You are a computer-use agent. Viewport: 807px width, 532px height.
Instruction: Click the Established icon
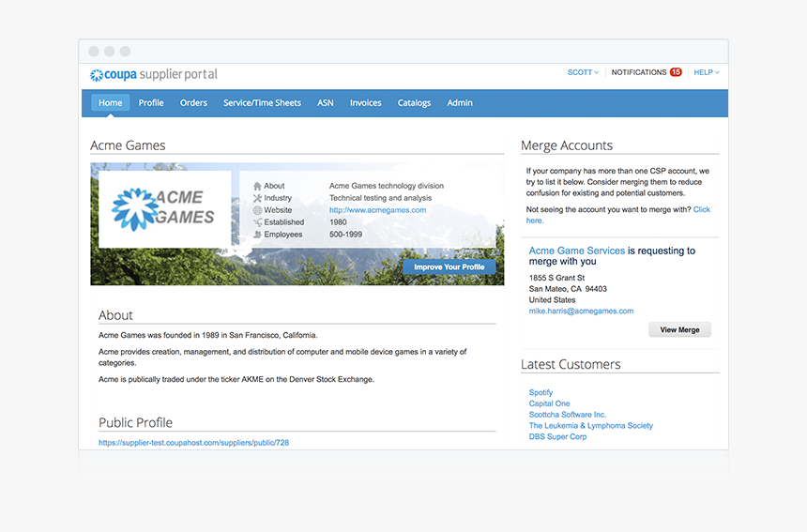[x=257, y=222]
